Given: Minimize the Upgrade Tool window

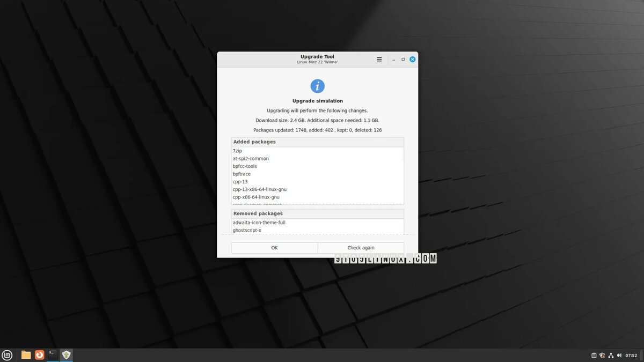Looking at the screenshot, I should click(x=394, y=60).
